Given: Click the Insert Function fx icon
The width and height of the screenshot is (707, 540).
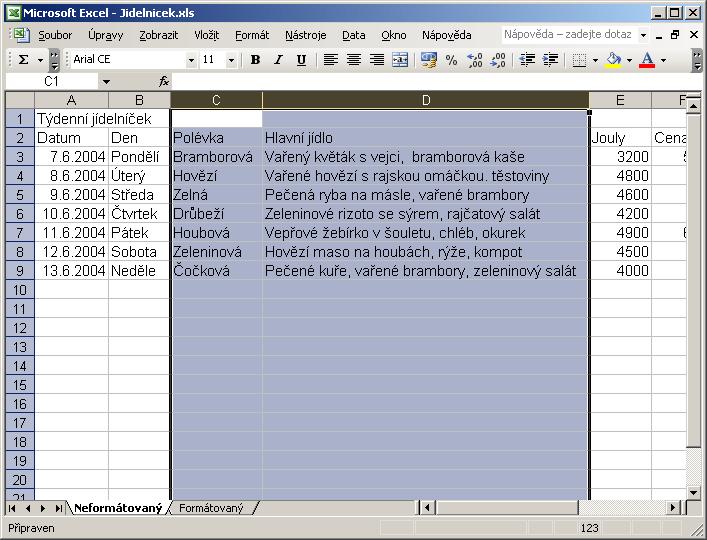Looking at the screenshot, I should pyautogui.click(x=164, y=82).
